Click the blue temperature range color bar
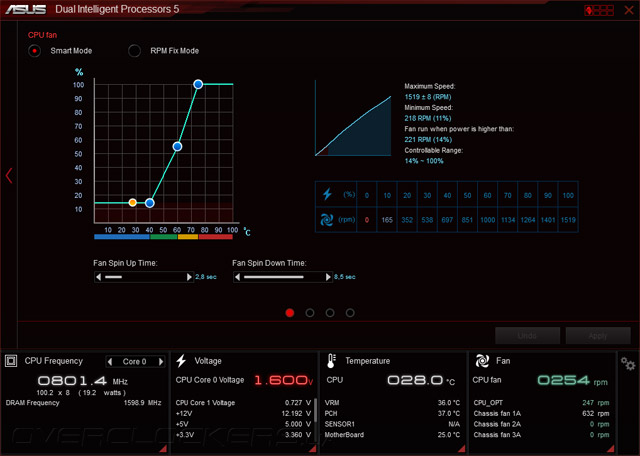The image size is (640, 456). tap(122, 237)
